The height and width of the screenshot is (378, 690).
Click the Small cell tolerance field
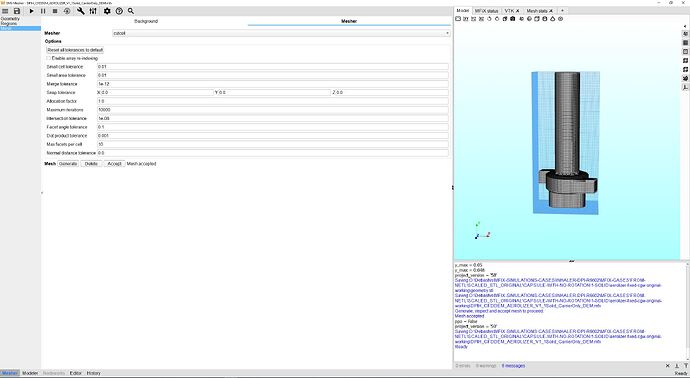pos(272,66)
